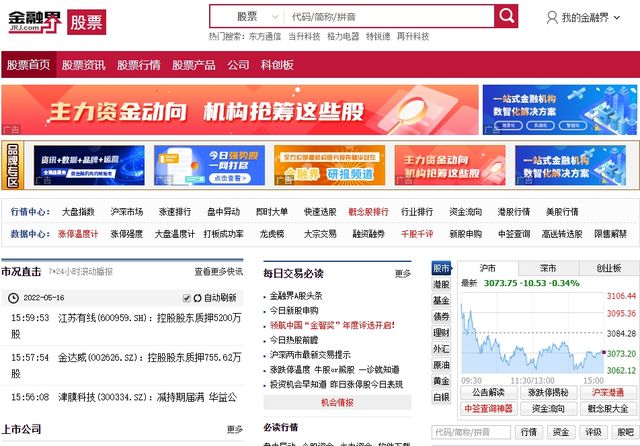Open the red 领航中国“金智奖” link
Screen dimensions: 640x446
(x=332, y=325)
